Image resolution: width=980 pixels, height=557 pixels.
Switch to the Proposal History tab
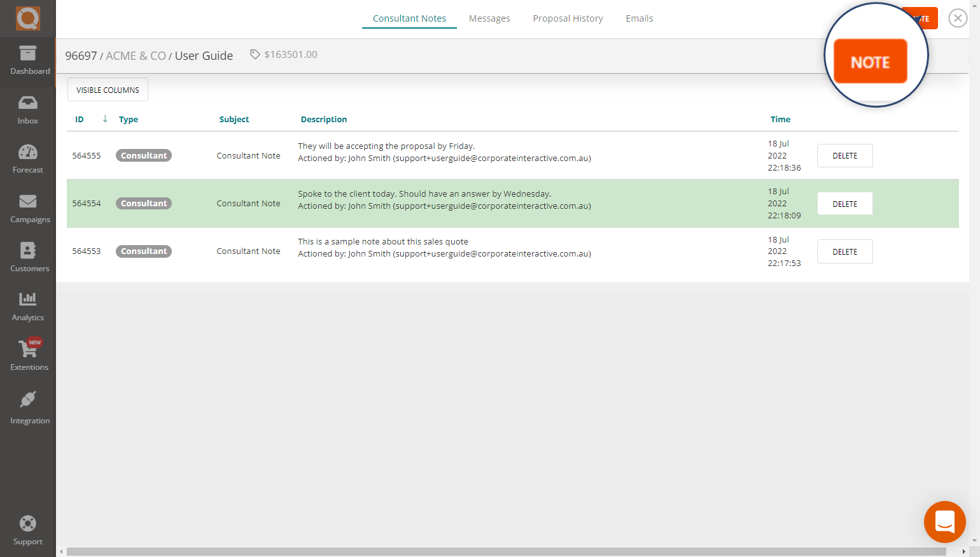[x=568, y=18]
